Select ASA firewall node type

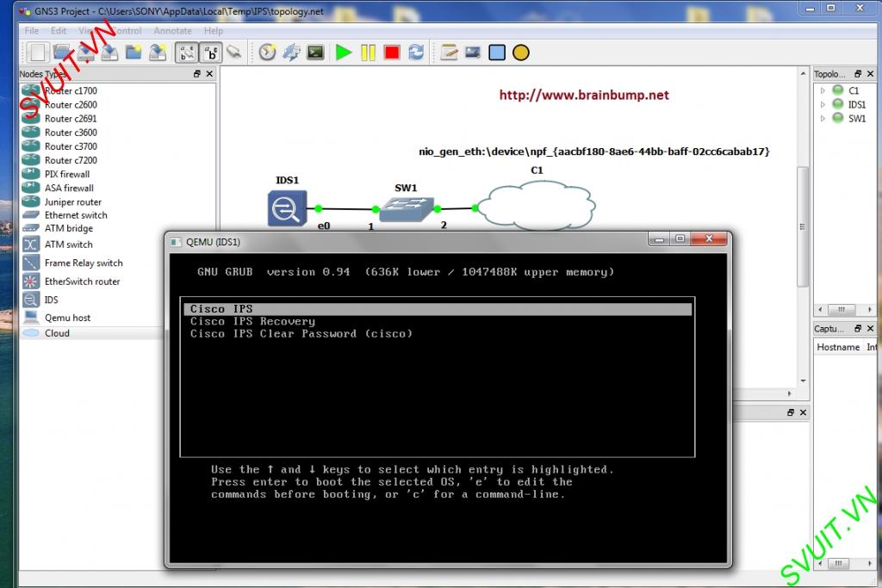tap(69, 189)
